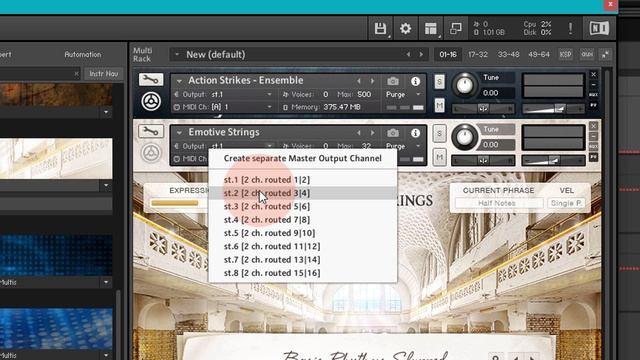Adjust Action Strikes volume slider
The width and height of the screenshot is (640, 360).
coord(553,109)
